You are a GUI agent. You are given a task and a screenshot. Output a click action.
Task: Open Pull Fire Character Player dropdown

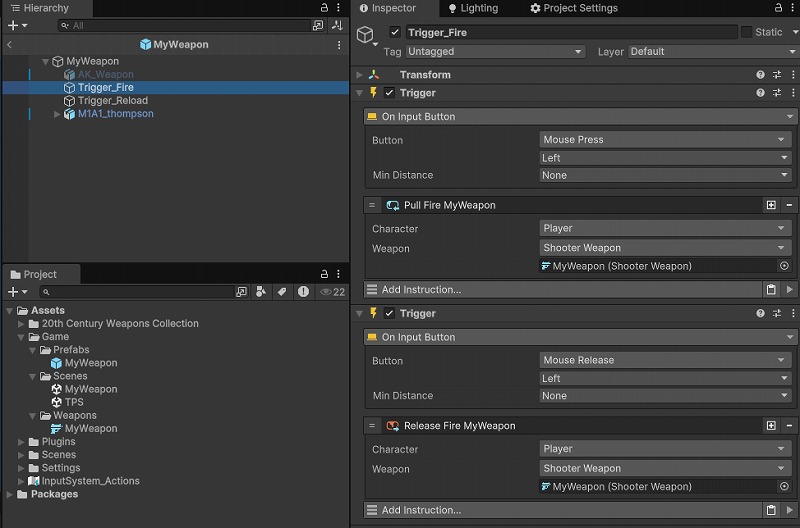(x=665, y=228)
